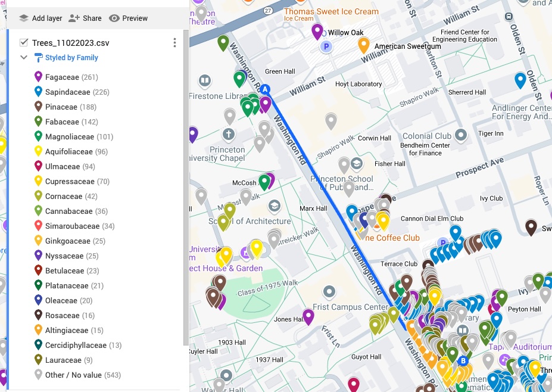This screenshot has width=552, height=392.
Task: Select route start marker A
Action: pyautogui.click(x=266, y=90)
